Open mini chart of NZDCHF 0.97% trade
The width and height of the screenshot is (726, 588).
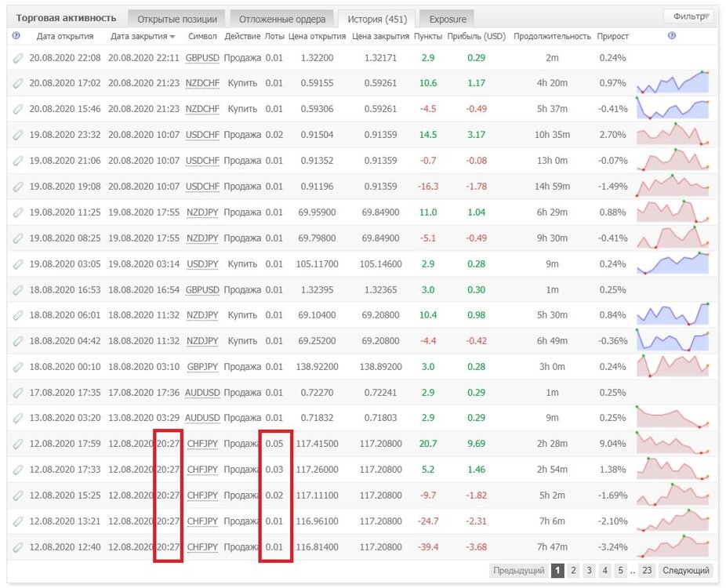[x=672, y=82]
